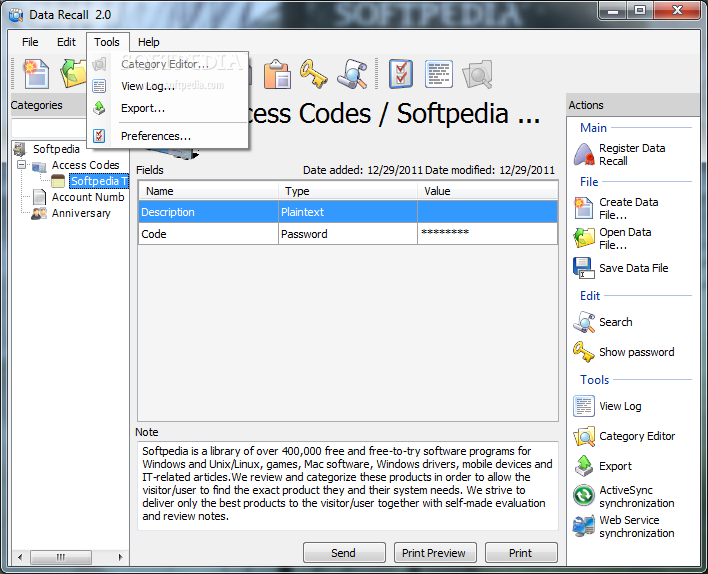The image size is (708, 574).
Task: Click the paste clipboard toolbar icon
Action: coord(277,74)
